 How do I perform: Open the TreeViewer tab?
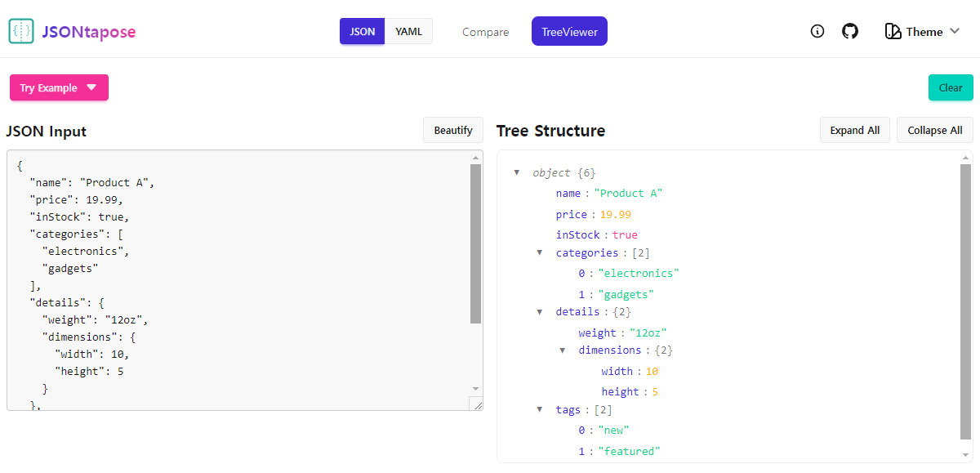(x=569, y=31)
